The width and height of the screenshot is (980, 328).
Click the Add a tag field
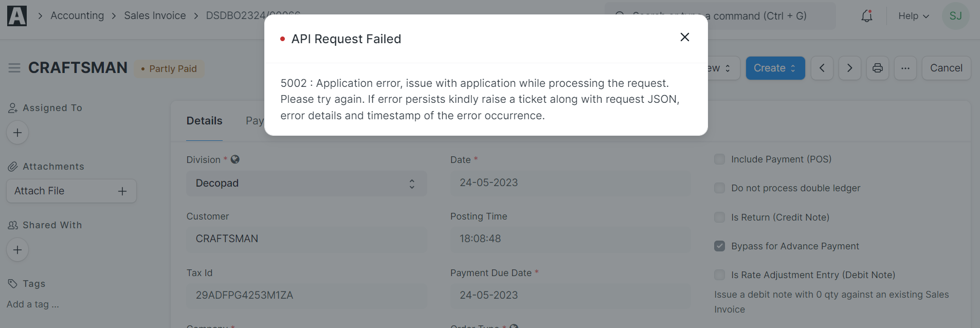32,304
